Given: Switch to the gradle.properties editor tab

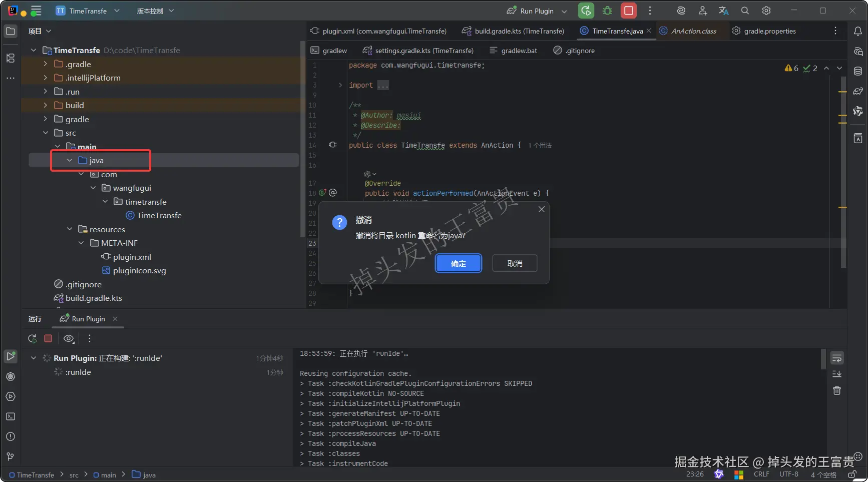Looking at the screenshot, I should [769, 31].
